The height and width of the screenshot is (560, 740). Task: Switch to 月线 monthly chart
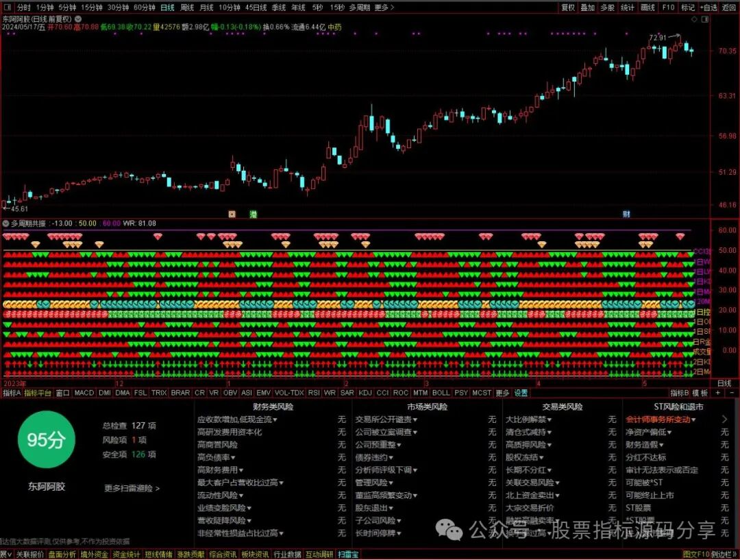206,8
